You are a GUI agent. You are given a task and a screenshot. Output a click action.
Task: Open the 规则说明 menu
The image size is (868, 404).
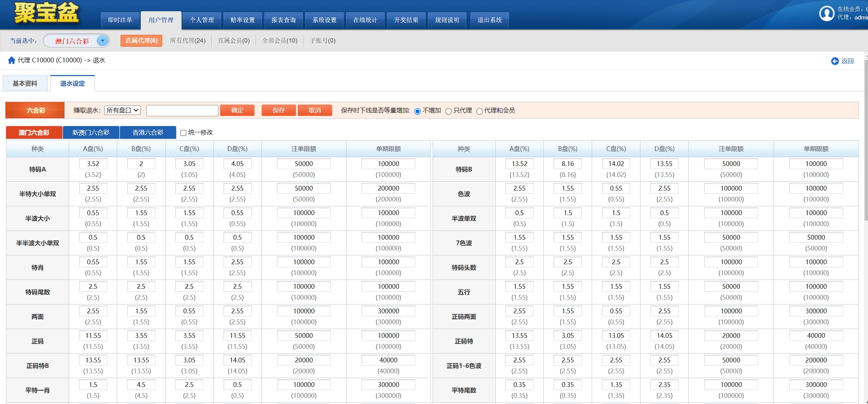click(447, 20)
